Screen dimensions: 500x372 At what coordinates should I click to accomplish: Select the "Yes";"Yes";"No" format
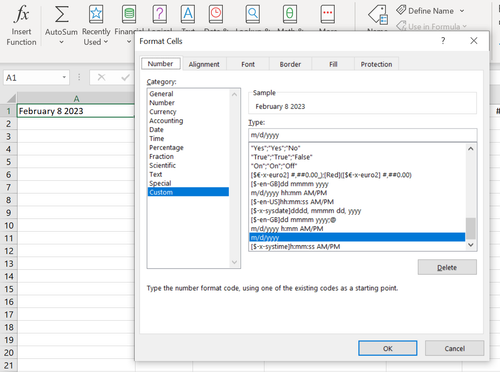357,148
